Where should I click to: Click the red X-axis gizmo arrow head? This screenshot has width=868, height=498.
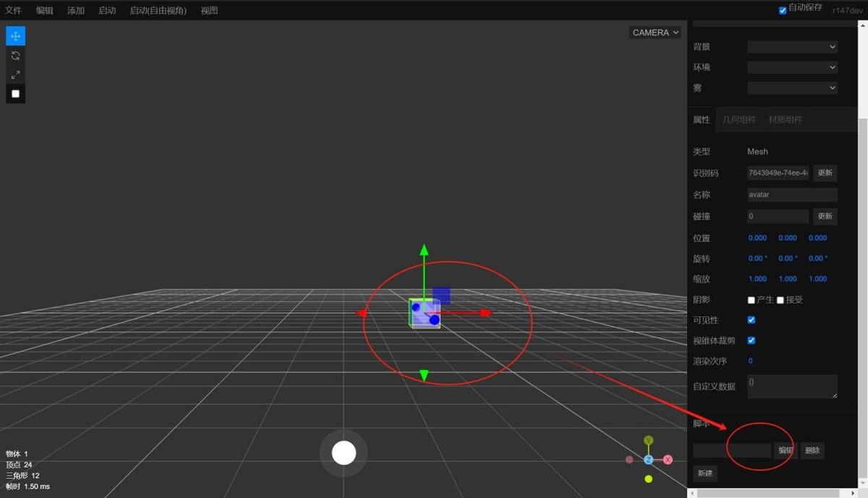[487, 313]
